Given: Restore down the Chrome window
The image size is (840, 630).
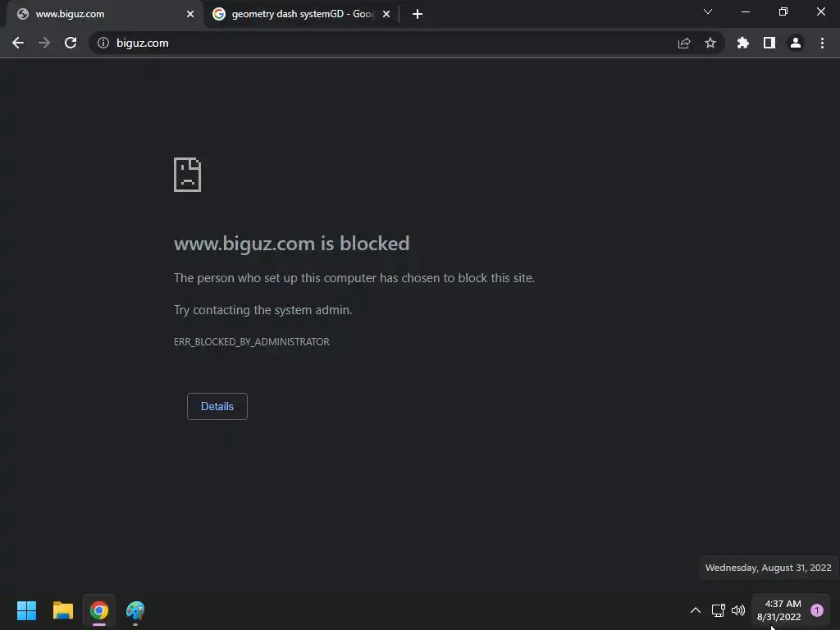Looking at the screenshot, I should 783,11.
